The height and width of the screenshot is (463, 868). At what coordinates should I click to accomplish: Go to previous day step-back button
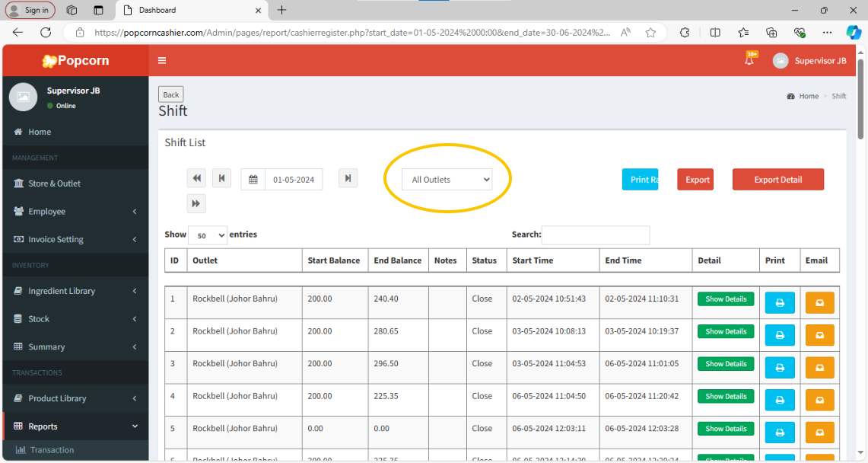click(x=221, y=178)
